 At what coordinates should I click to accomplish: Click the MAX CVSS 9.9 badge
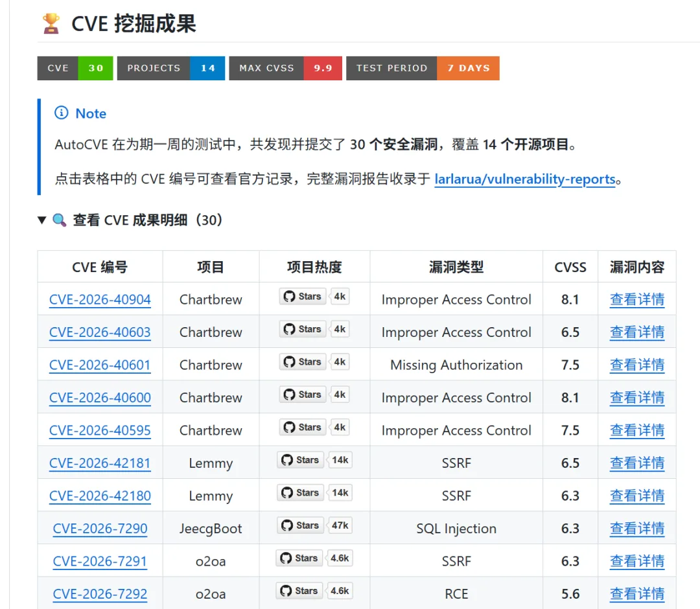285,68
